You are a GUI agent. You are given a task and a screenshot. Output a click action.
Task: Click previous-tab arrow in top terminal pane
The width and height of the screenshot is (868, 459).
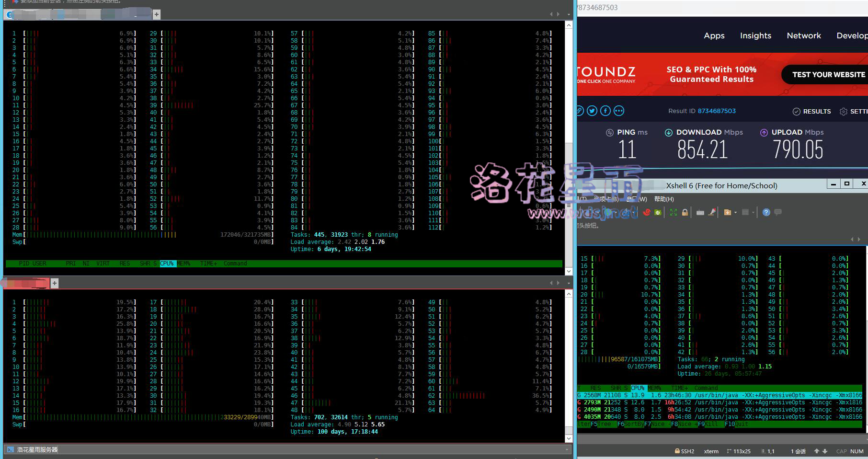pos(551,14)
